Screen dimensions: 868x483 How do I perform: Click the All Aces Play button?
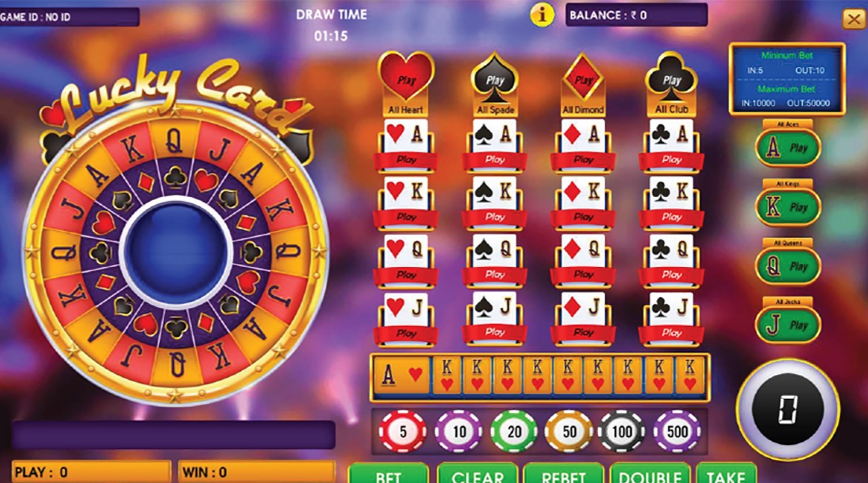pos(788,148)
